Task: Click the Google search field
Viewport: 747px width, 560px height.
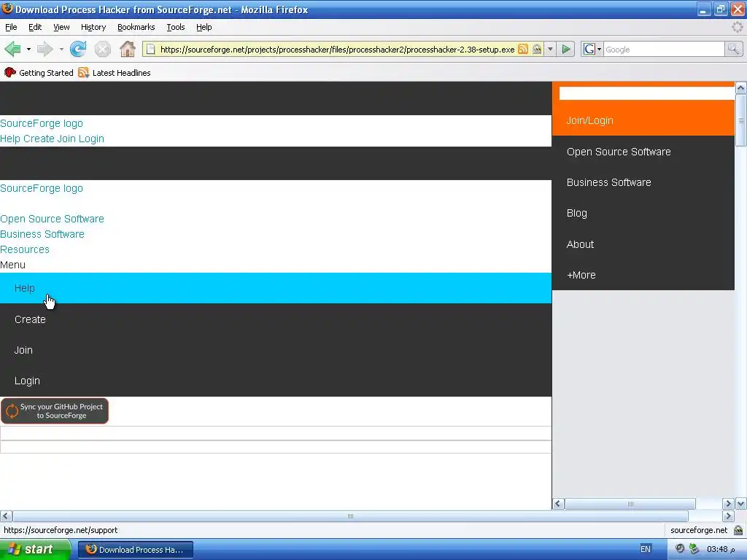Action: 664,49
